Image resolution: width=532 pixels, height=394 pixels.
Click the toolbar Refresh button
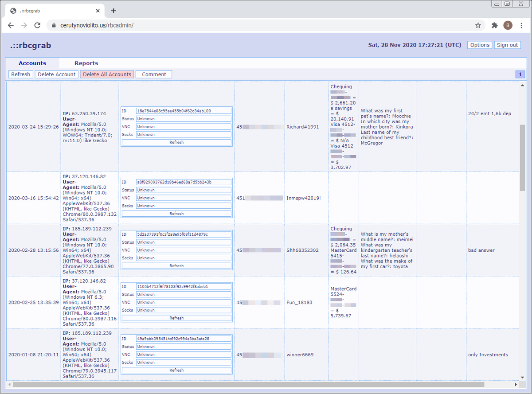[x=20, y=74]
